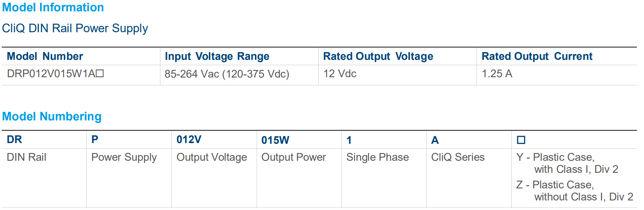This screenshot has height=210, width=644.
Task: Click the Rated Output Voltage header
Action: pyautogui.click(x=378, y=56)
